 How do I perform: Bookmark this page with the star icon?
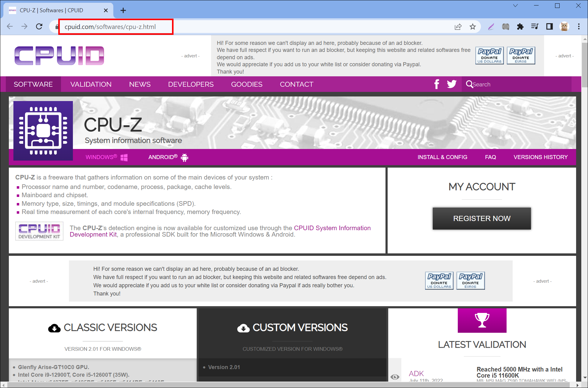(x=473, y=27)
